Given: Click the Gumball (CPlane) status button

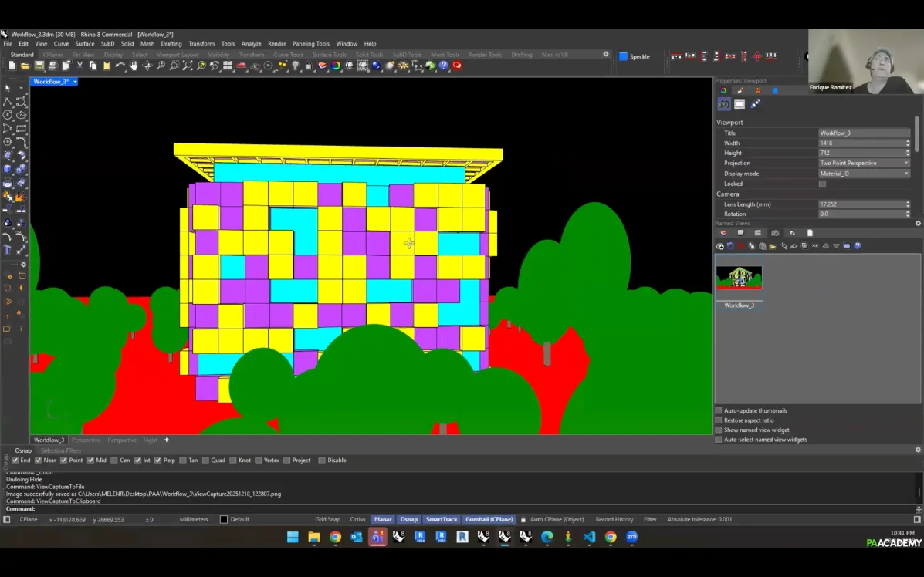Looking at the screenshot, I should (489, 519).
